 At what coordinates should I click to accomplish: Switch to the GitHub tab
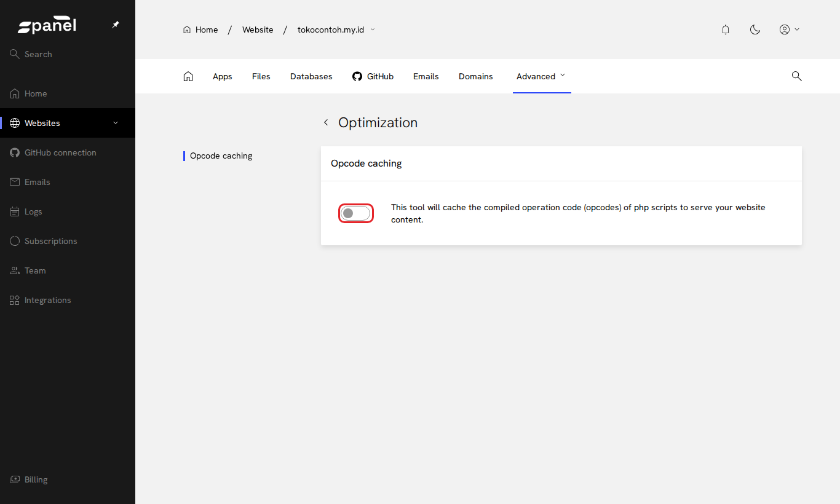pyautogui.click(x=373, y=76)
